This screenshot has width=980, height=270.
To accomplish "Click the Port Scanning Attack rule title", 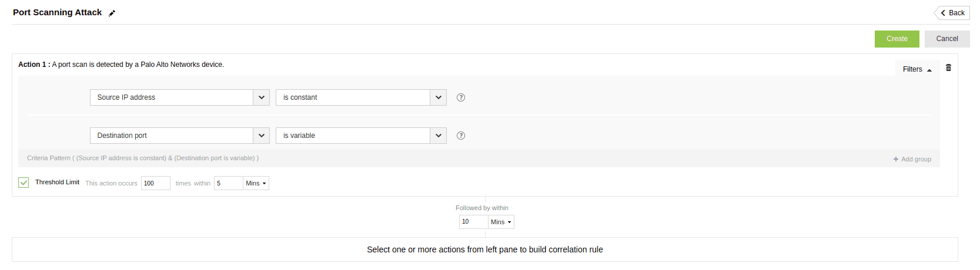I will (57, 12).
